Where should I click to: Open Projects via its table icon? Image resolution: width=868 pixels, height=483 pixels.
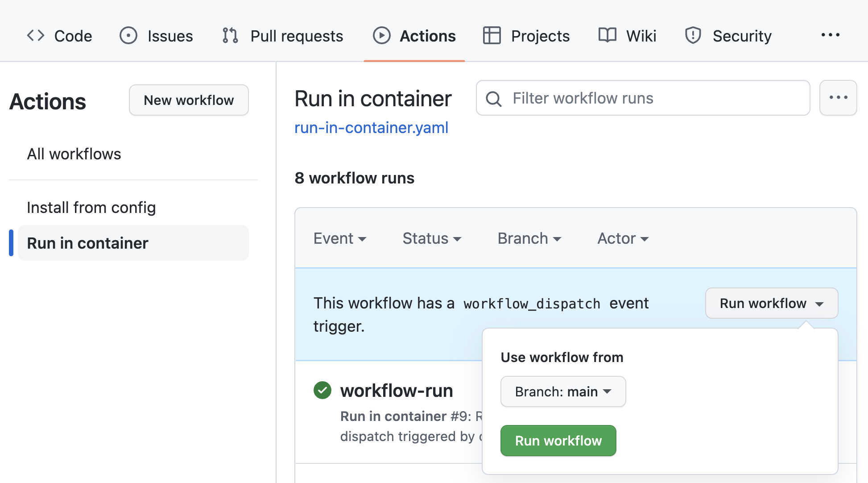[492, 35]
